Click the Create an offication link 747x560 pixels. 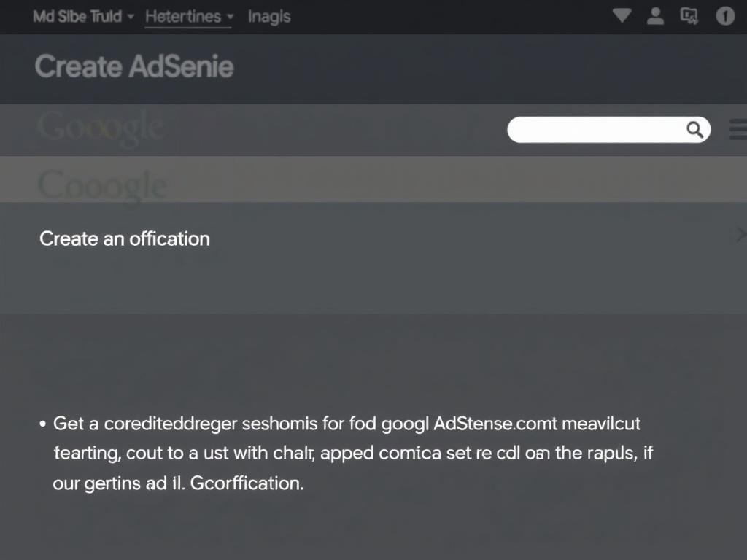(x=125, y=238)
